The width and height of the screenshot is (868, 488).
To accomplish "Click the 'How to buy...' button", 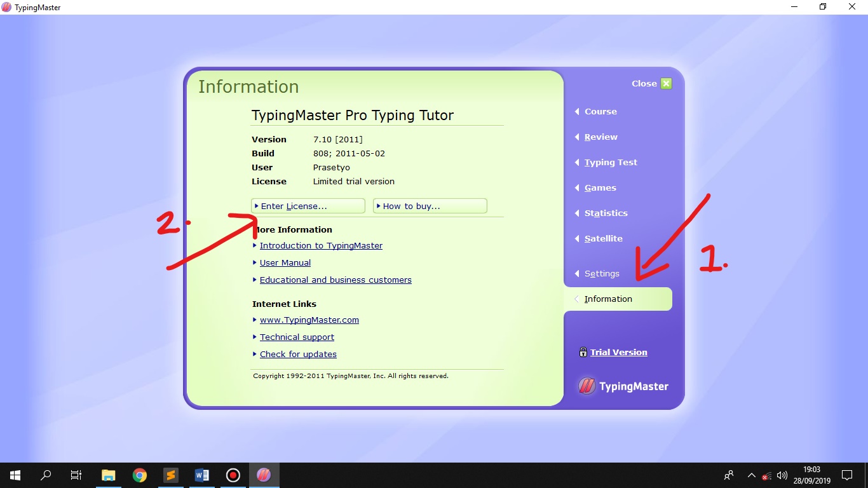I will click(430, 205).
